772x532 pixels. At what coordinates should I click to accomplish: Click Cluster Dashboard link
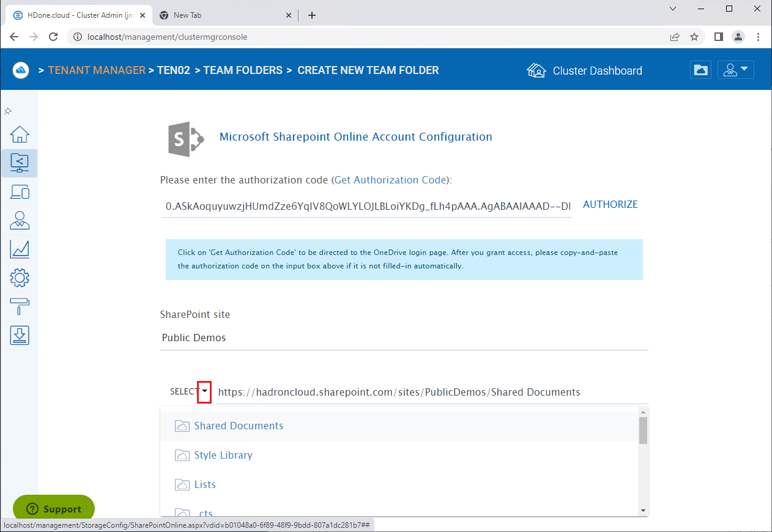[x=597, y=70]
